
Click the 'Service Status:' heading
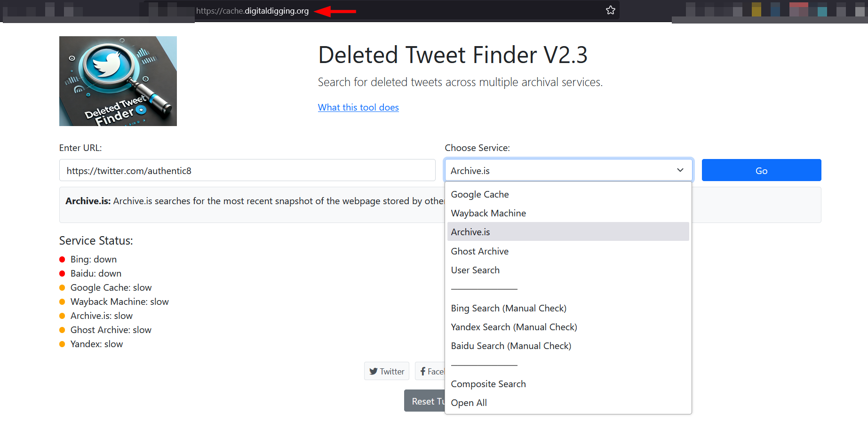(96, 241)
